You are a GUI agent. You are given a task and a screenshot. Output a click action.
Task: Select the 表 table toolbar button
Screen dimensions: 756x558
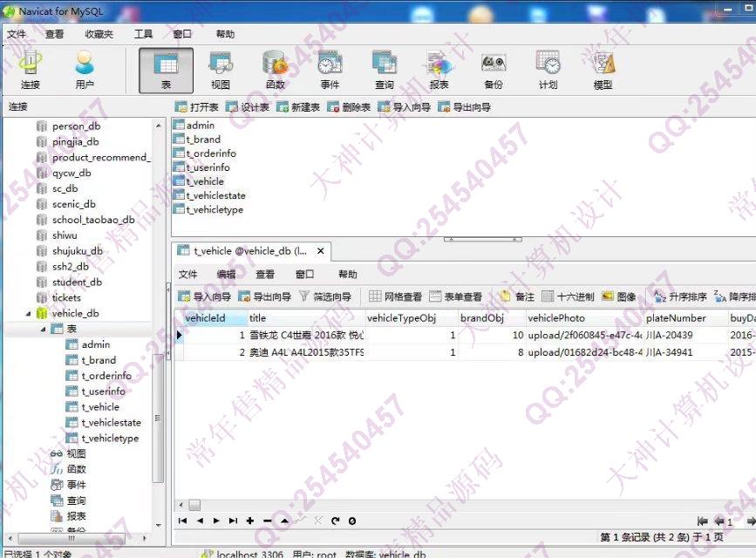point(166,71)
